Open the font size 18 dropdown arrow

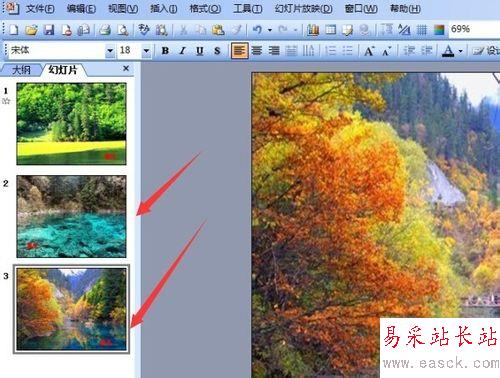click(146, 51)
